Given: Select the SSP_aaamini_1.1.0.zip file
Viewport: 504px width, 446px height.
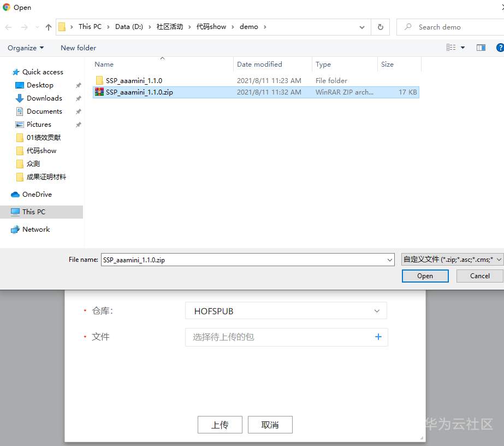Looking at the screenshot, I should coord(256,92).
